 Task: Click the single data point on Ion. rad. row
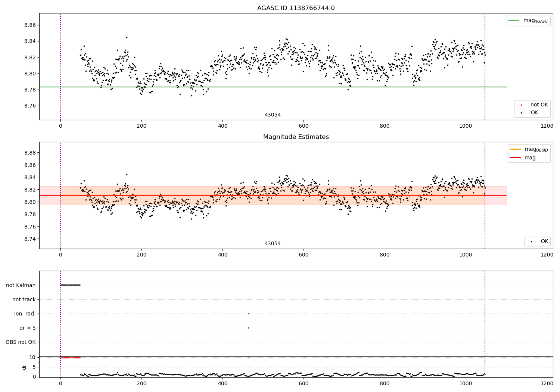(248, 314)
